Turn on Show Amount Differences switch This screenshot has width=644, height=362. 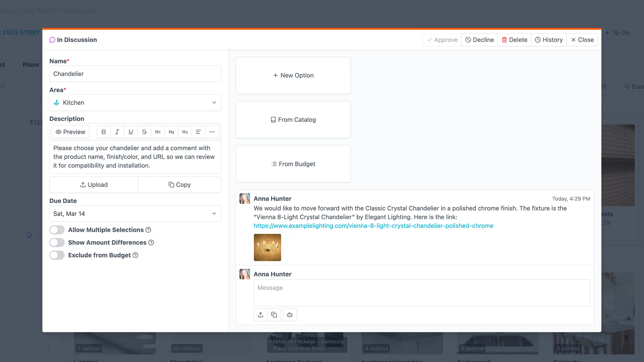click(57, 242)
